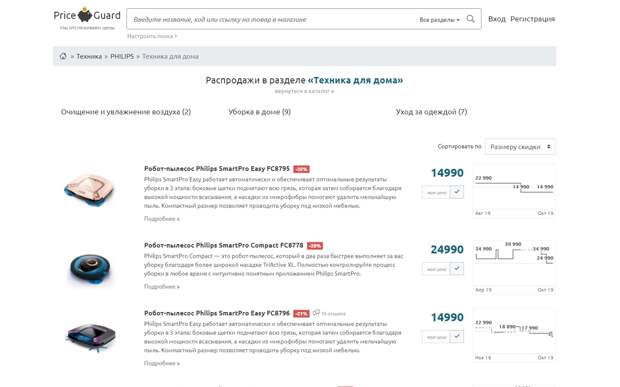Go to 'PHILIPS' breadcrumb
The width and height of the screenshot is (620, 387).
122,57
